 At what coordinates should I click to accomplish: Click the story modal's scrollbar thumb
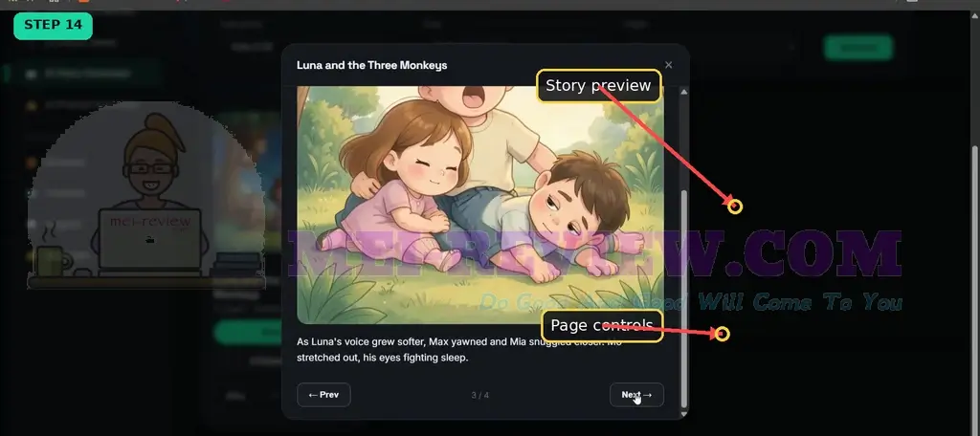pyautogui.click(x=683, y=299)
